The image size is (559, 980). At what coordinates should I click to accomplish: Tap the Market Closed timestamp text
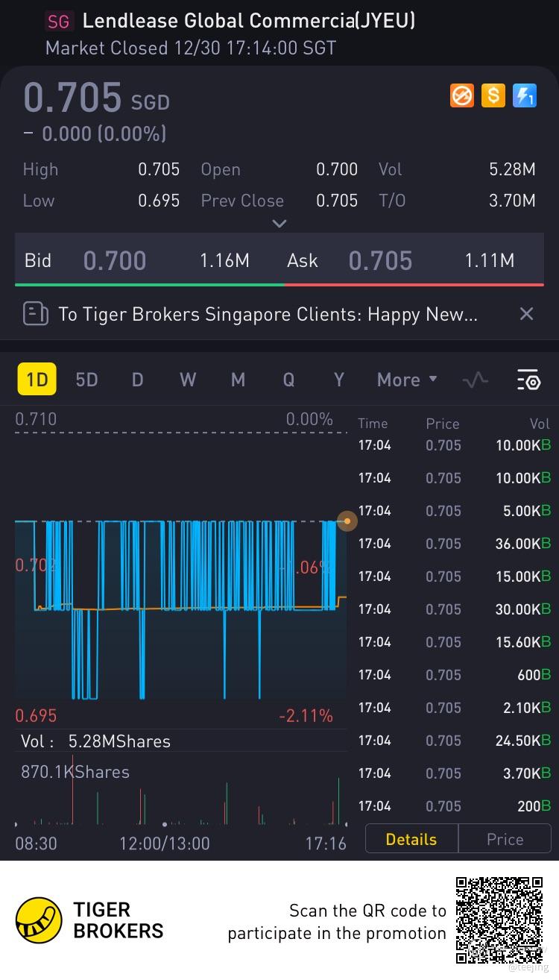(191, 48)
